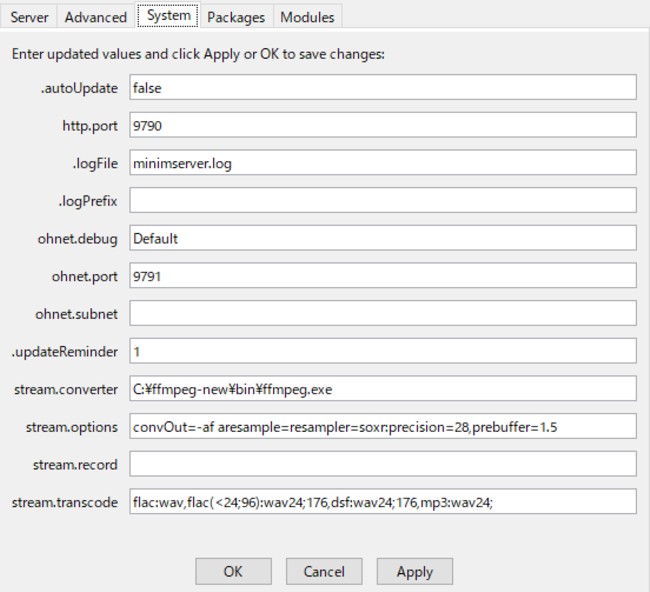
Task: Open the Packages tab
Action: 236,17
